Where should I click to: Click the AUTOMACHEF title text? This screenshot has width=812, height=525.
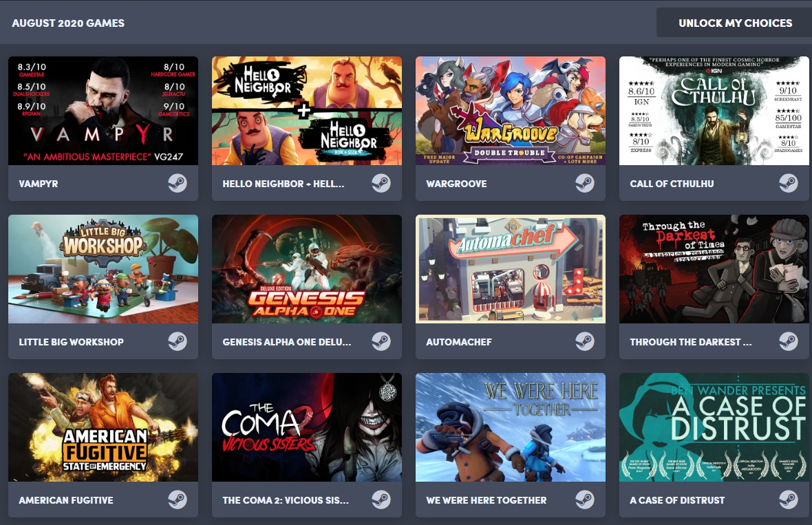[459, 342]
